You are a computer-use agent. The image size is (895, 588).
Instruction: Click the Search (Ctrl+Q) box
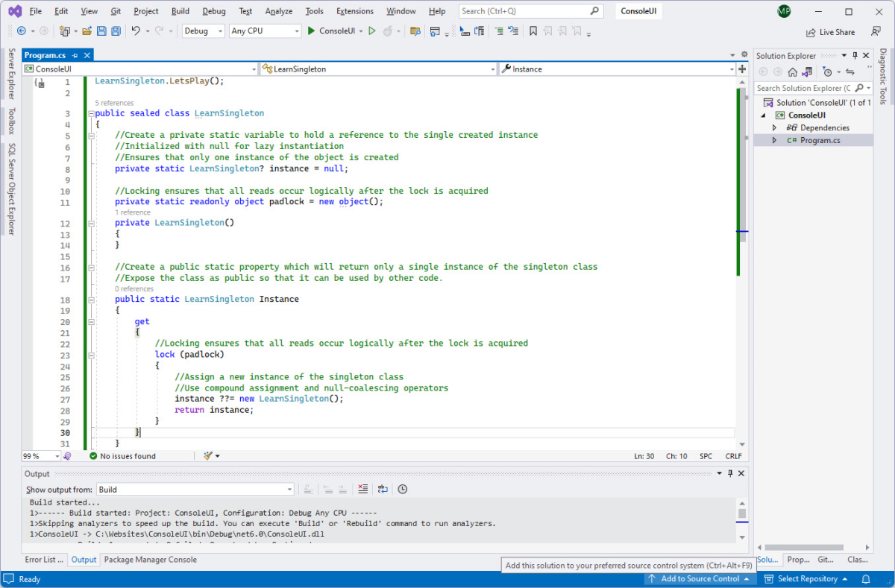click(530, 11)
